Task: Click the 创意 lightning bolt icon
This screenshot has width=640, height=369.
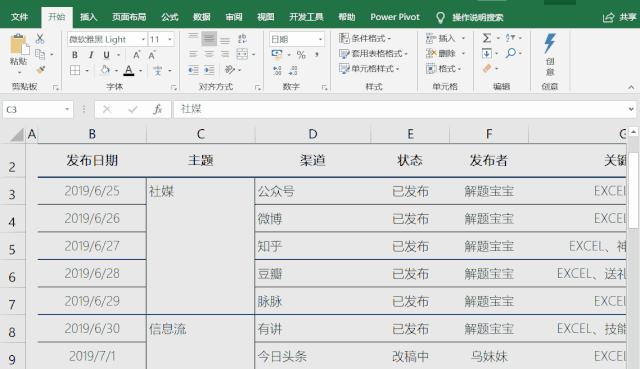Action: 550,43
